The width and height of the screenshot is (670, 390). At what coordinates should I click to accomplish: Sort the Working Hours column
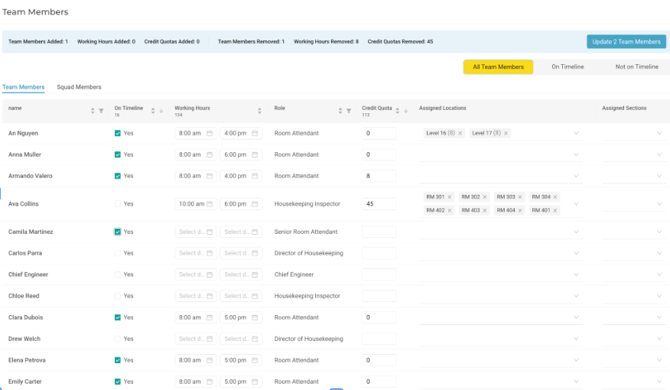259,111
